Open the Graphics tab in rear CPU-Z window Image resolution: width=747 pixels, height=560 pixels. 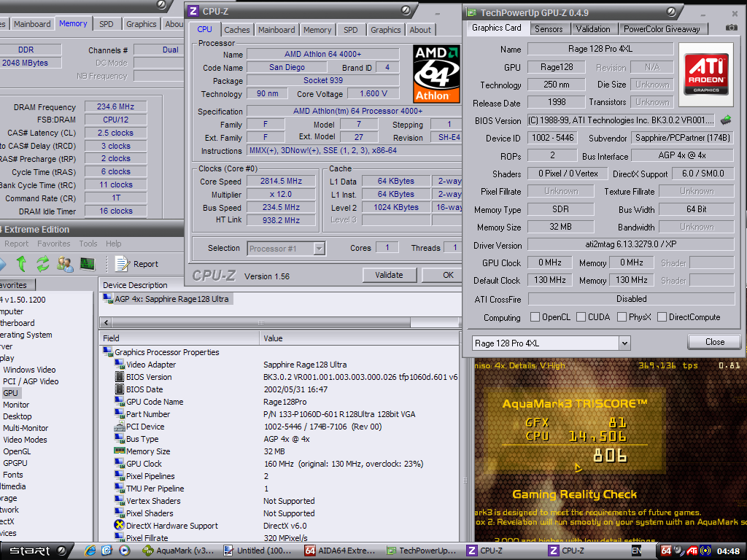[141, 24]
